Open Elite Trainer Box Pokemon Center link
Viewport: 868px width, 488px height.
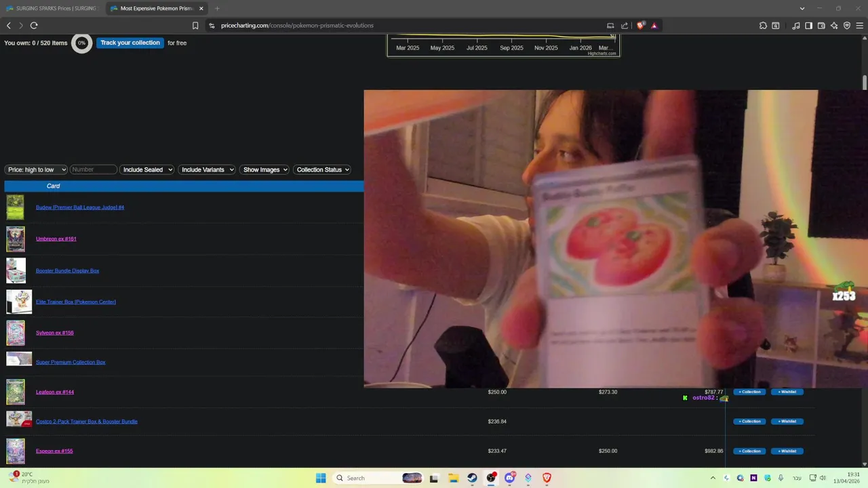(x=76, y=302)
